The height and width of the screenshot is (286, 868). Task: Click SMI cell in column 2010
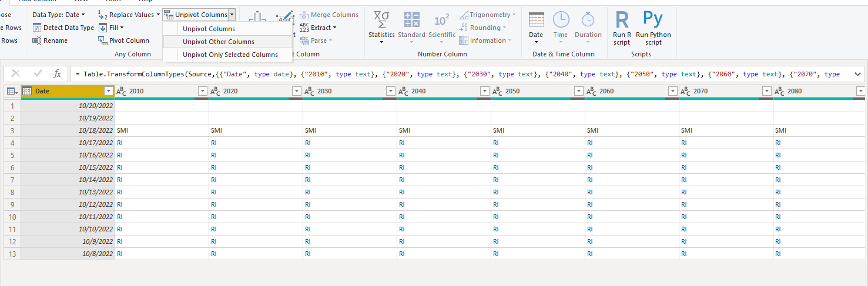[162, 130]
